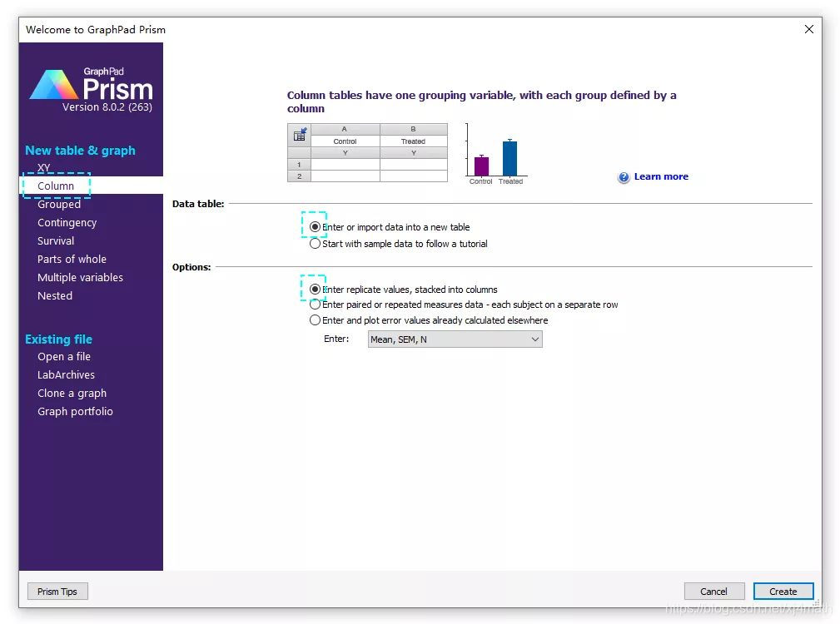
Task: Click the blue Learn more help icon
Action: (x=624, y=177)
